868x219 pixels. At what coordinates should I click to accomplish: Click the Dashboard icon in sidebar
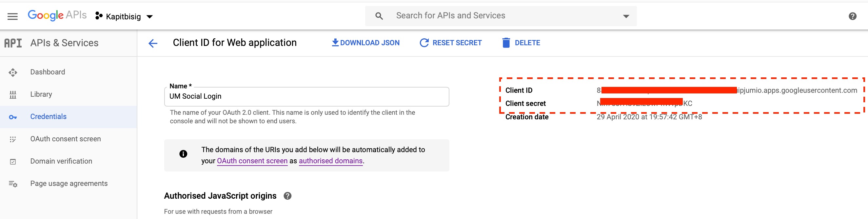click(13, 72)
